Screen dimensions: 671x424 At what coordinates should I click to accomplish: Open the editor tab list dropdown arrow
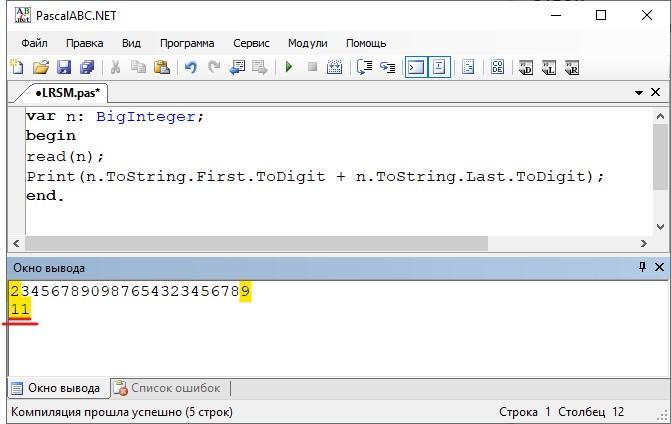point(639,92)
